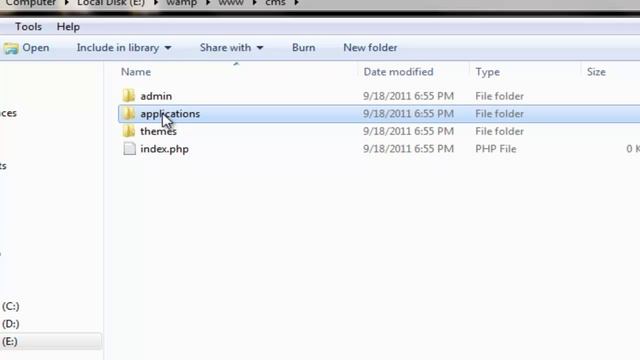Select the (C:) drive in sidebar
Viewport: 640px width, 360px height.
pyautogui.click(x=11, y=306)
